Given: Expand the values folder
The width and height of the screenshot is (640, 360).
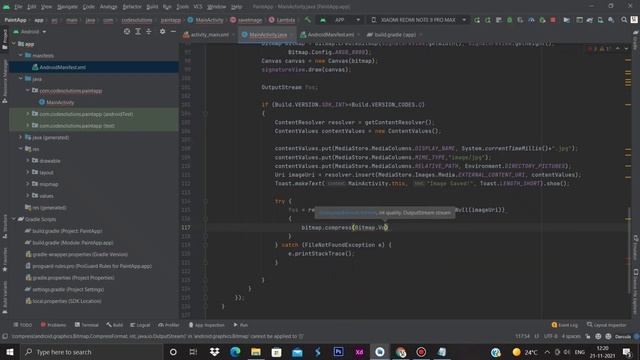Looking at the screenshot, I should tap(28, 196).
